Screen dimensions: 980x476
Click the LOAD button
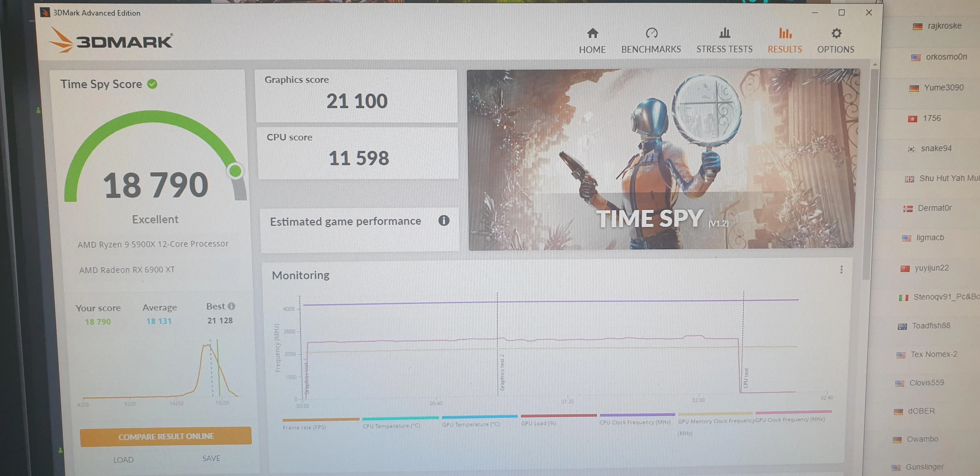pos(124,460)
